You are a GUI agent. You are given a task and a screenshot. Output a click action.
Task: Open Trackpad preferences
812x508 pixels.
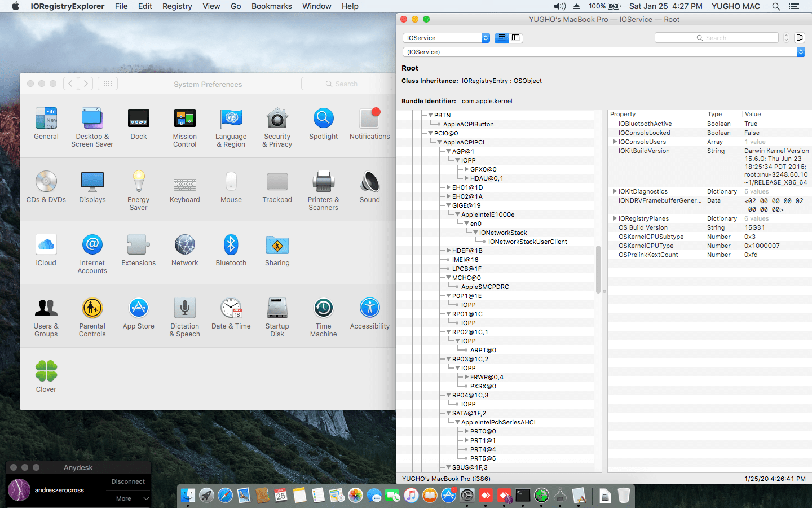coord(277,187)
